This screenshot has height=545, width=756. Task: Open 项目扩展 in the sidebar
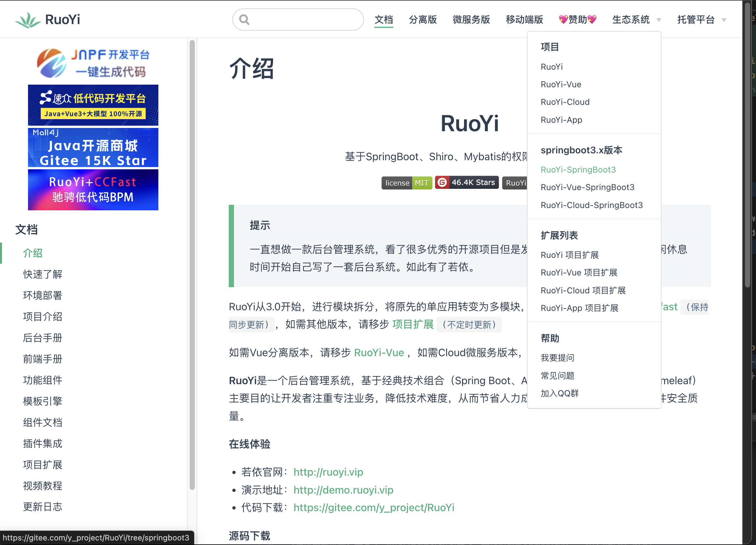coord(43,465)
